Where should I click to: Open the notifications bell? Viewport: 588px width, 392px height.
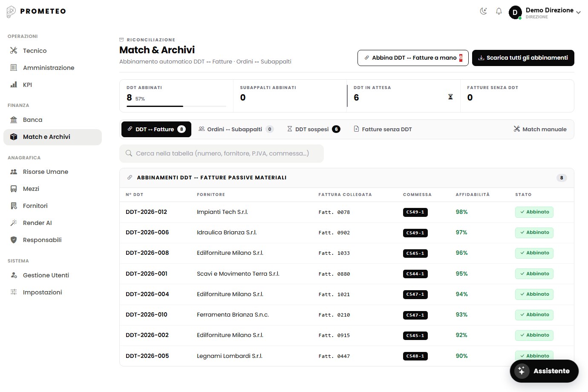tap(499, 12)
